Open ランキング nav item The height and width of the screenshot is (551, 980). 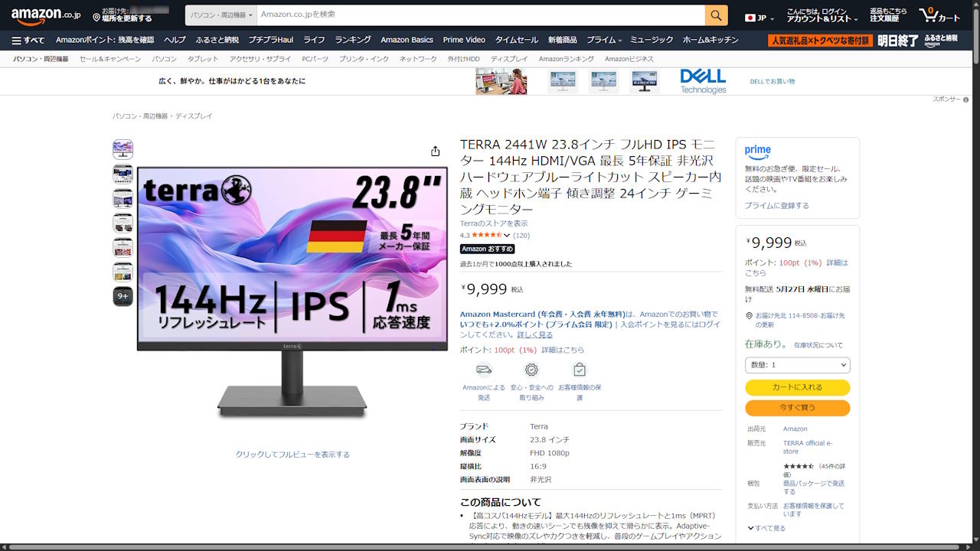coord(353,40)
